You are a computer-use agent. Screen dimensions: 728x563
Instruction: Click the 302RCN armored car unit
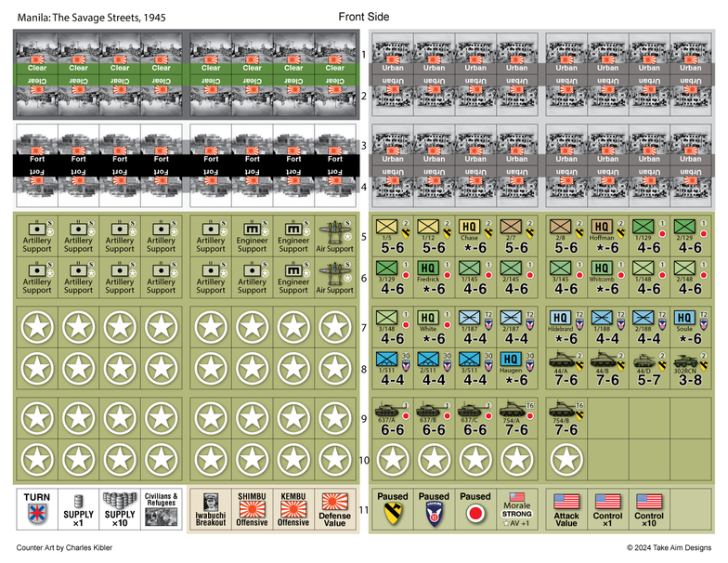click(690, 370)
